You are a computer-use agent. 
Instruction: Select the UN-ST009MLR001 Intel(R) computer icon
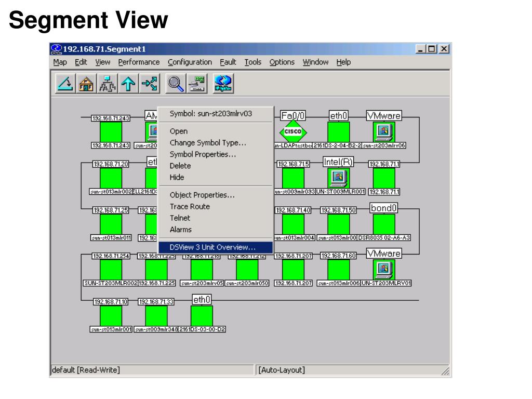point(338,178)
